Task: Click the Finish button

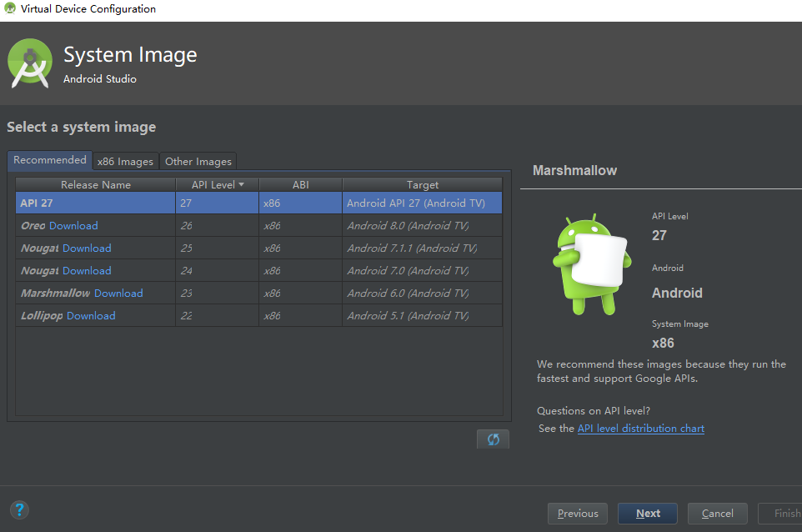Action: pyautogui.click(x=780, y=513)
